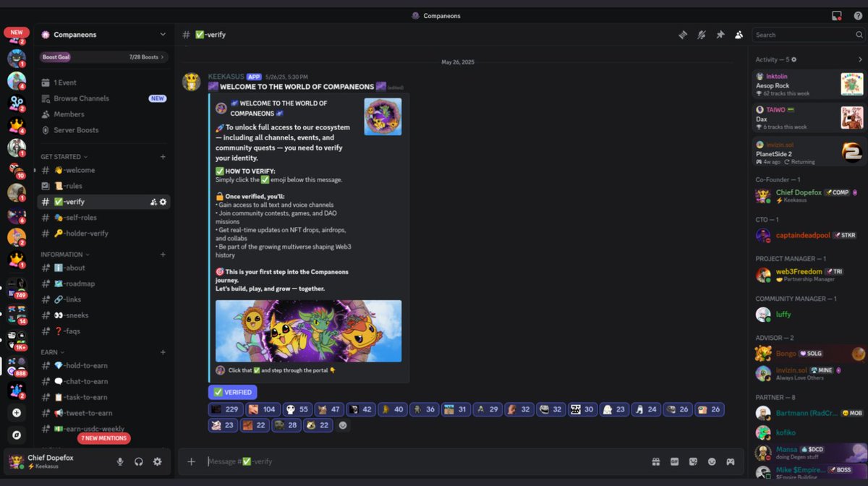868x486 pixels.
Task: Click add reaction smiley after reactions
Action: 343,425
